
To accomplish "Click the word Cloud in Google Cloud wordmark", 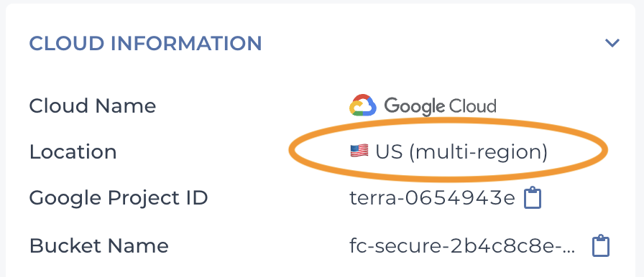I will click(472, 106).
